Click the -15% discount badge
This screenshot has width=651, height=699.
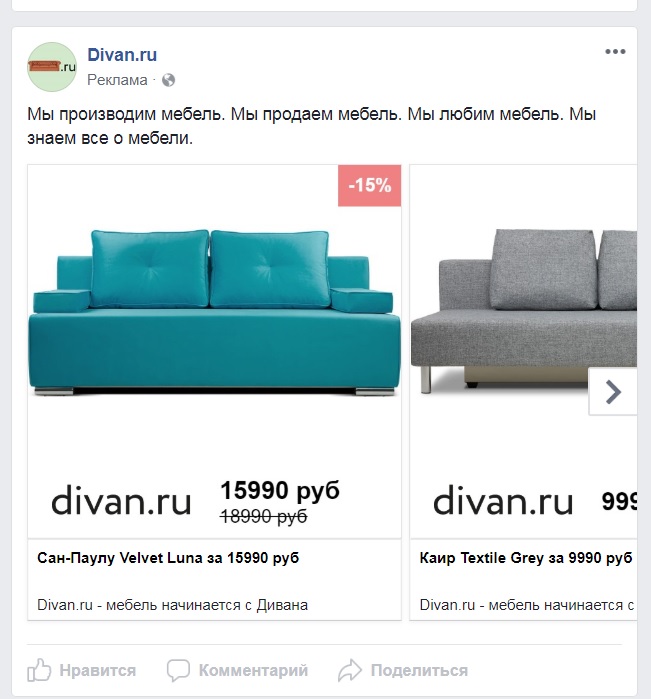pos(369,185)
